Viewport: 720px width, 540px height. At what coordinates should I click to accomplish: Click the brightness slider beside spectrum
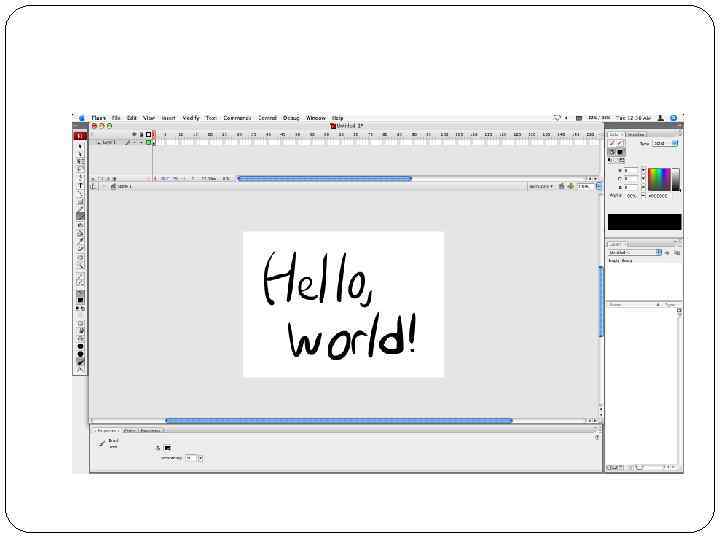[676, 180]
